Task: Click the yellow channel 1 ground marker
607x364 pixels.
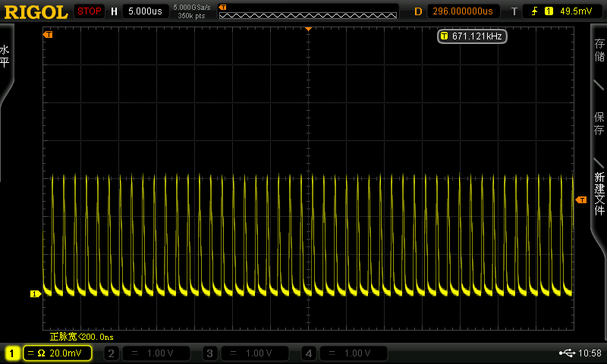Action: (34, 293)
